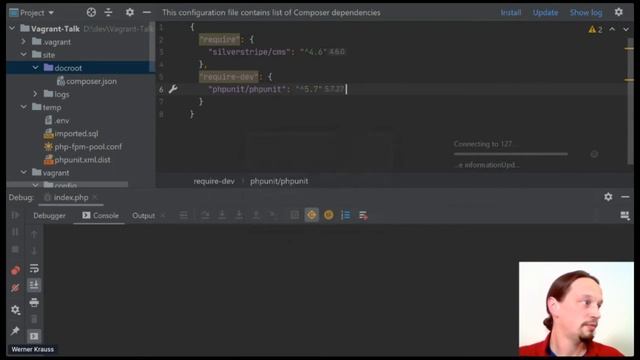
Task: Click the Resume Program icon
Action: pos(16,215)
